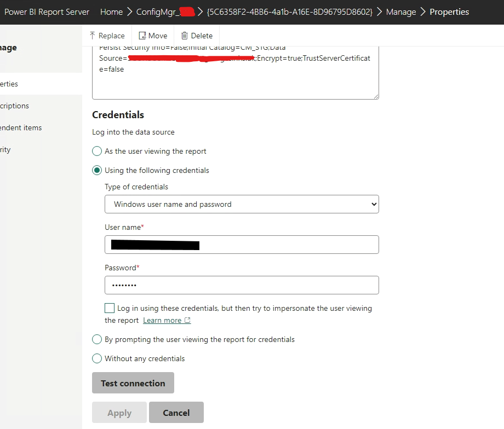Open the Dependent items sidebar tab
This screenshot has width=504, height=429.
coord(21,127)
